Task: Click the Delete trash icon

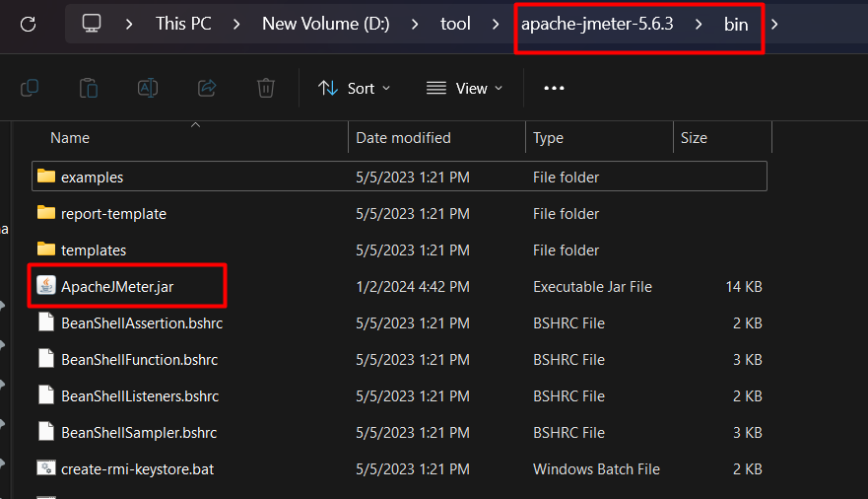Action: click(266, 88)
